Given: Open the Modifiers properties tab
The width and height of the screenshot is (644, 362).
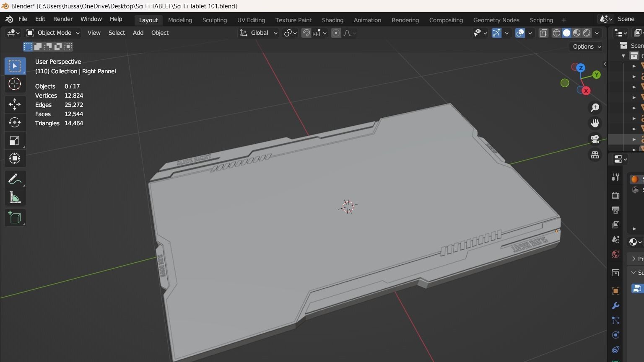Looking at the screenshot, I should tap(615, 306).
